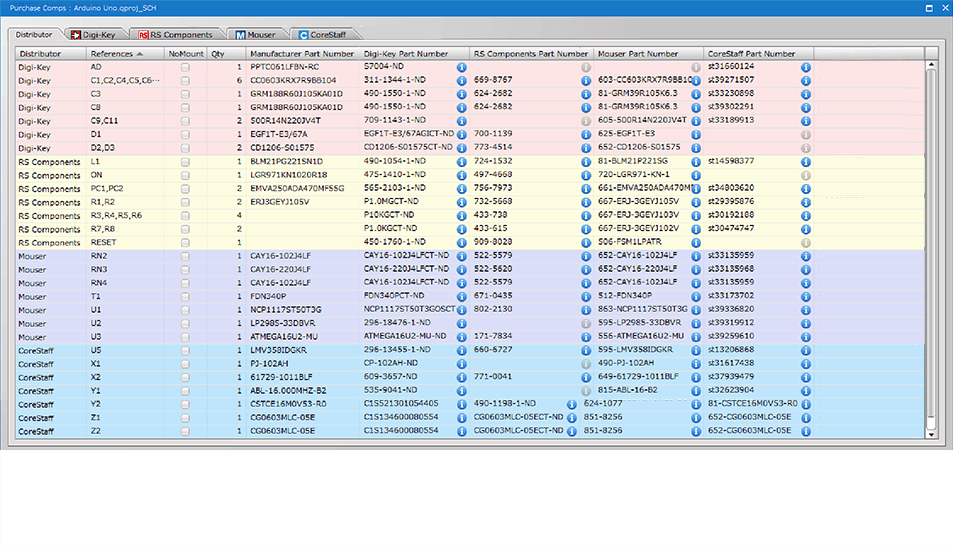
Task: Click CoreStaff Part Number column header
Action: 759,53
